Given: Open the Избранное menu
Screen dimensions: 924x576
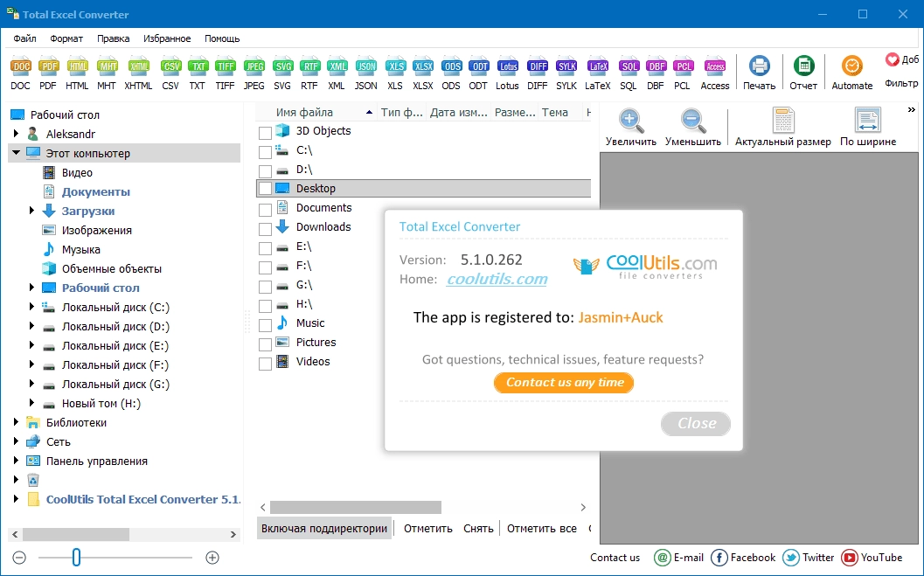Looking at the screenshot, I should 167,38.
